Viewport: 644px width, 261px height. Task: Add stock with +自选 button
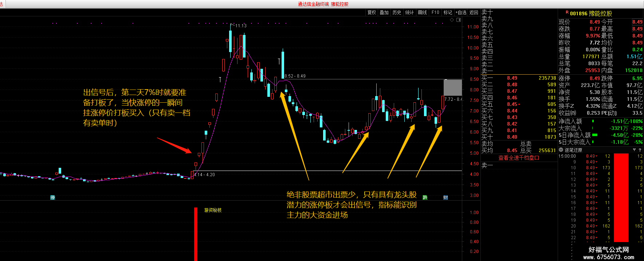click(461, 12)
